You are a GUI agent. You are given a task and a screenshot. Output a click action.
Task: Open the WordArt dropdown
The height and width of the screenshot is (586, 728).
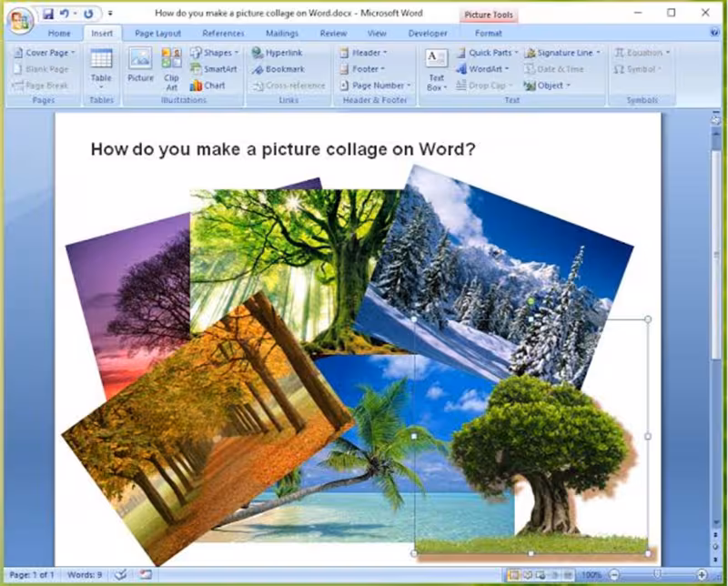pos(482,69)
